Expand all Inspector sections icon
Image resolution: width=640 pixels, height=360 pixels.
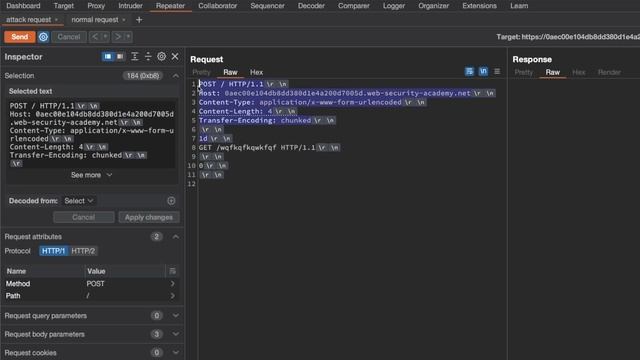pyautogui.click(x=134, y=56)
